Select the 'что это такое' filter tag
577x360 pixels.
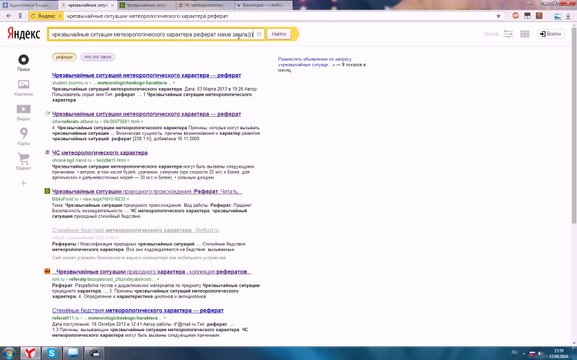[98, 57]
